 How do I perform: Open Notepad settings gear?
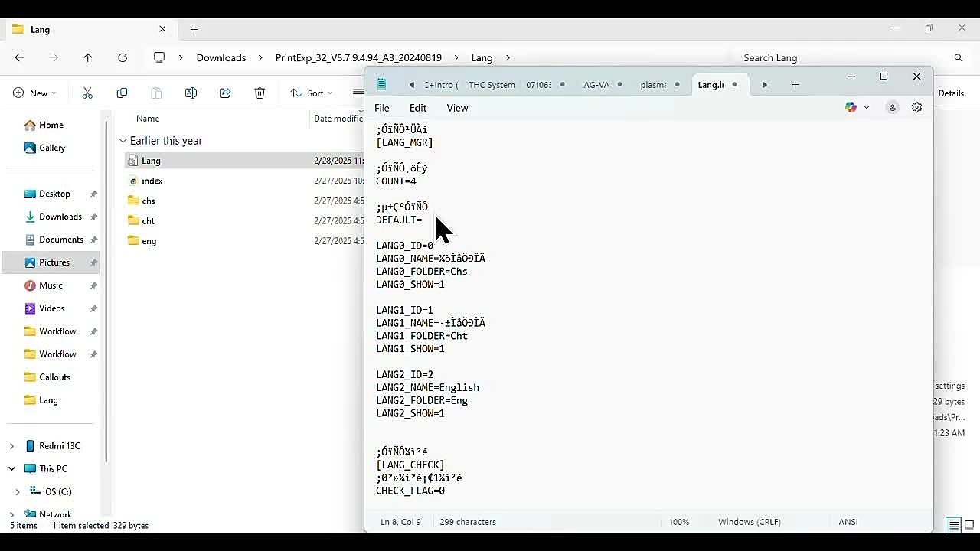(x=916, y=107)
